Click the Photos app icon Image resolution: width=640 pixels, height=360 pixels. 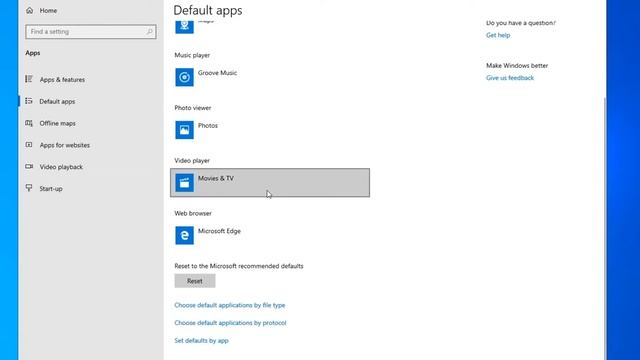click(x=184, y=130)
